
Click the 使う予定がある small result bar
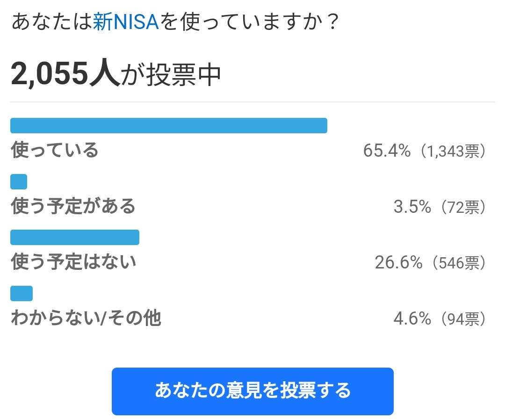pos(19,181)
